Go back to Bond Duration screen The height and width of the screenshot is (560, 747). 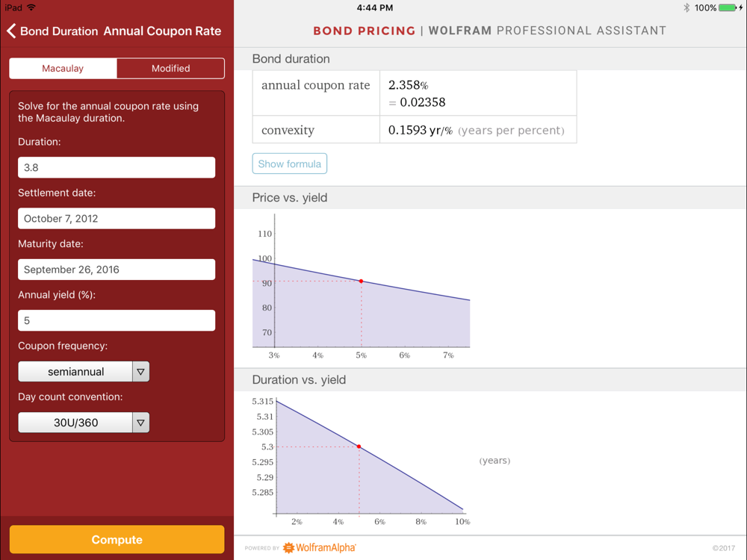point(52,31)
